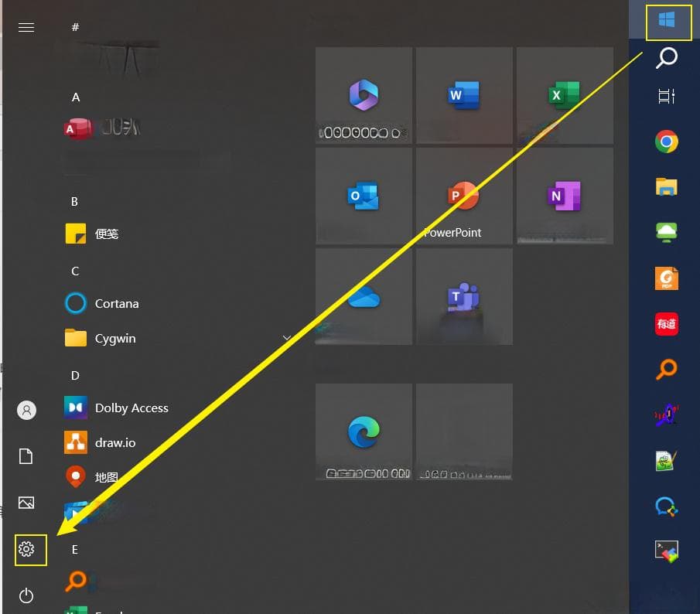
Task: Open the Microsoft Teams tile
Action: click(x=464, y=296)
